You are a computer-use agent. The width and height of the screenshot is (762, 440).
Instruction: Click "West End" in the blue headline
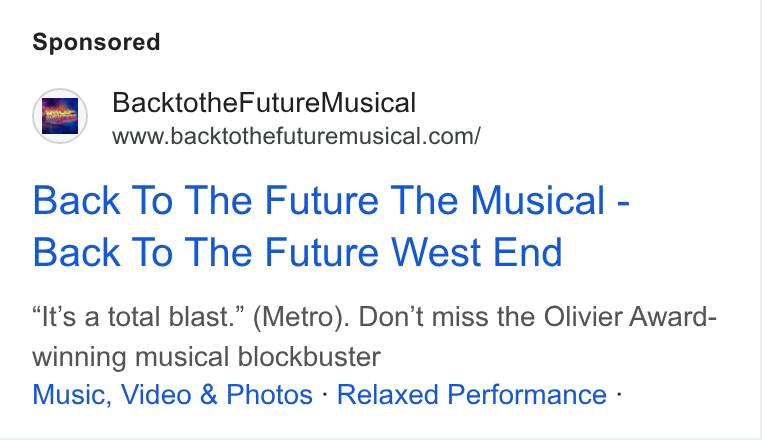coord(477,252)
